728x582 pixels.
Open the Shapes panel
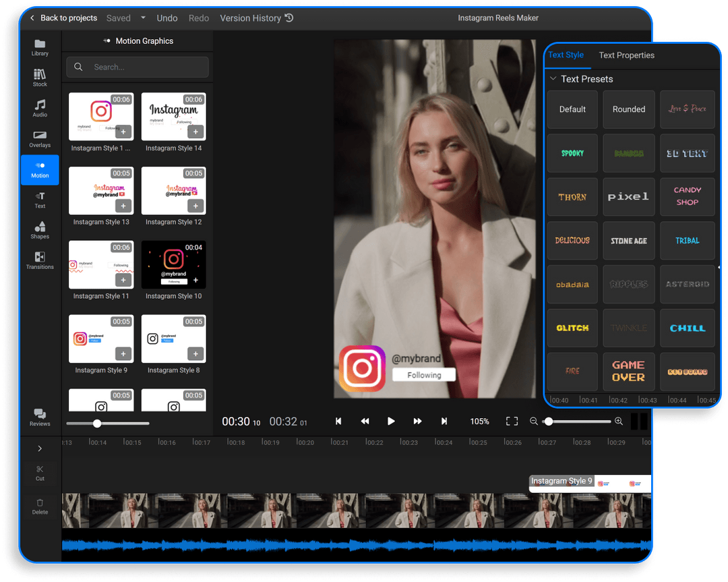click(x=40, y=231)
